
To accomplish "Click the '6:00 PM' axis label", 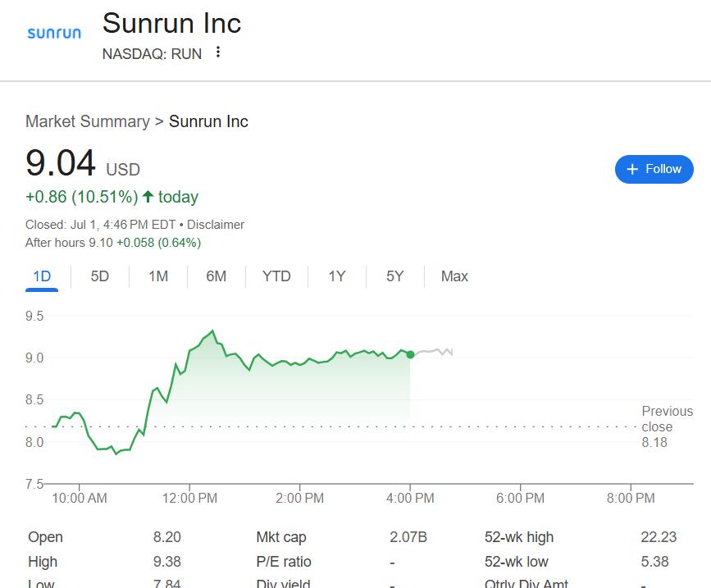I will tap(520, 498).
